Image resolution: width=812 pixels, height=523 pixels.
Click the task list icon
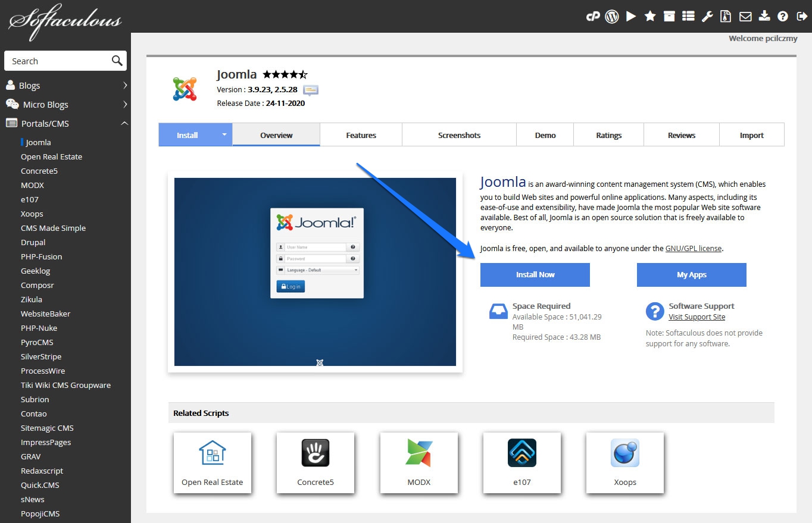(x=688, y=17)
